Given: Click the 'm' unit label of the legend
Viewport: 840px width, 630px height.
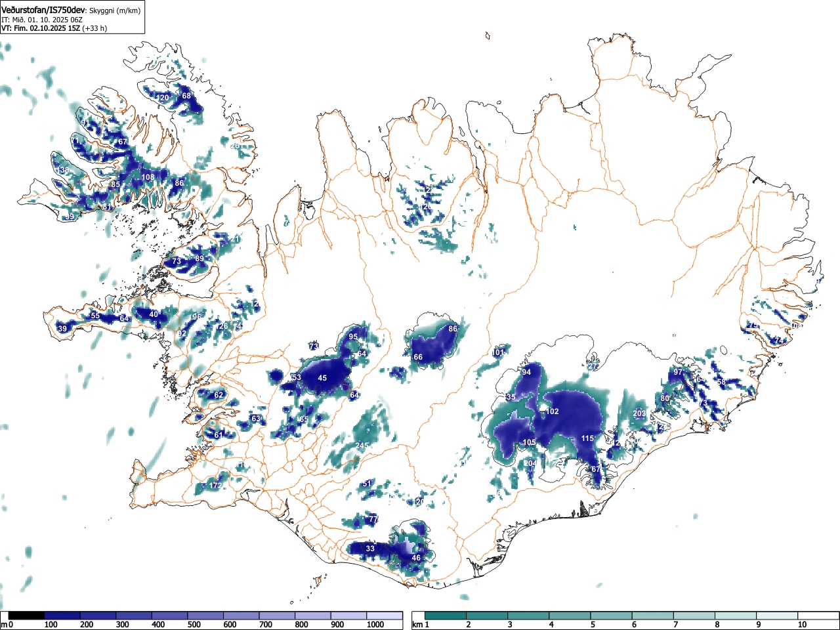Looking at the screenshot, I should [x=4, y=625].
